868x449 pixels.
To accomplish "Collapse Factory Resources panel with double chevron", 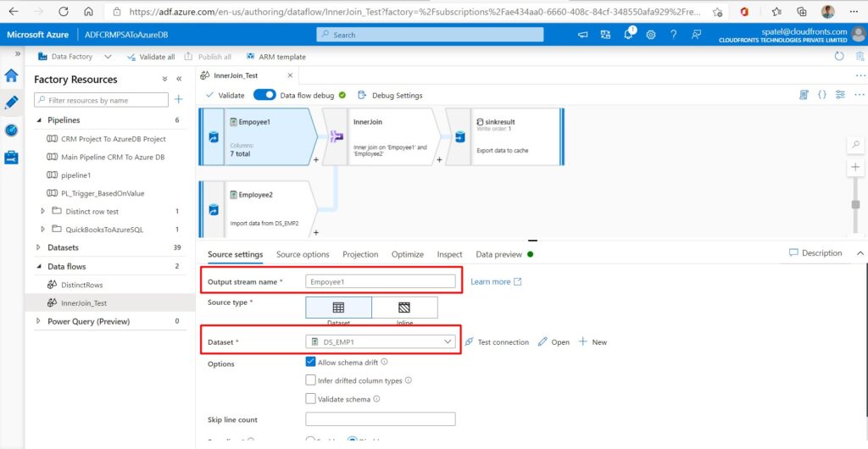I will (179, 79).
